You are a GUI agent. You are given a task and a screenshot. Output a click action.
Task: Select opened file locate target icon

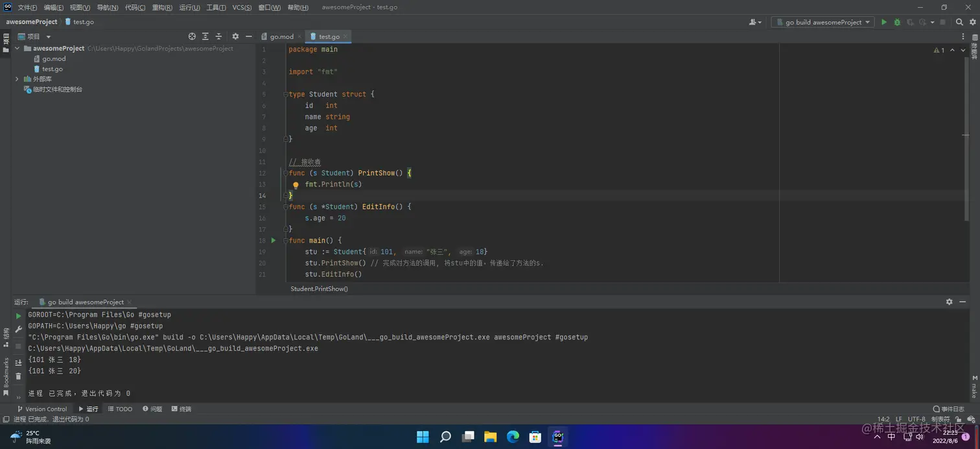[x=192, y=36]
